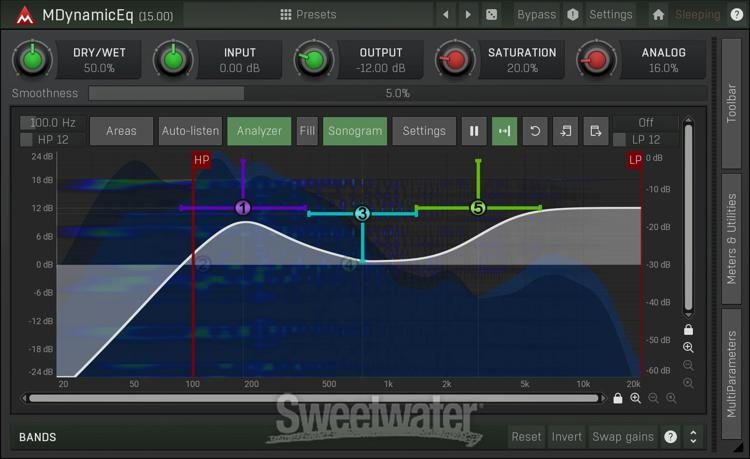Enable the HP 12 checkbox

point(27,140)
